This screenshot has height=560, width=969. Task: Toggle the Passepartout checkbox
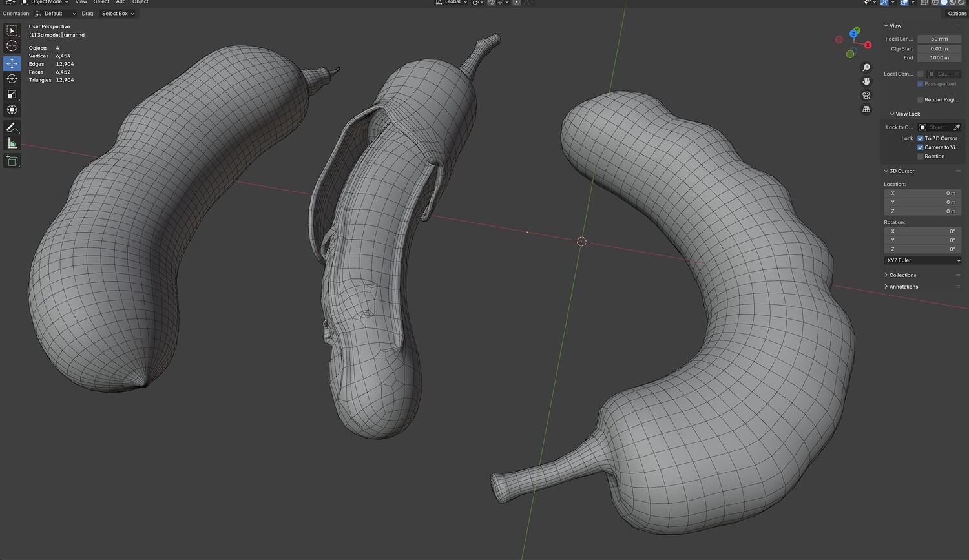(921, 84)
